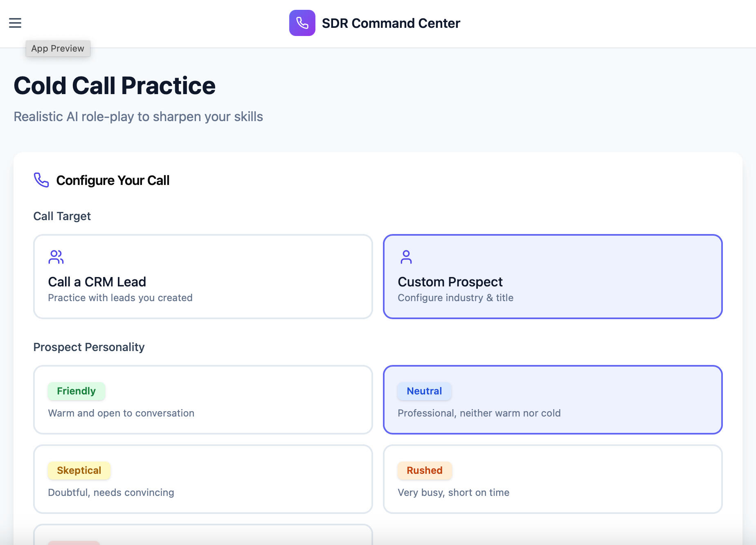Click the Prospect Personality section label
The height and width of the screenshot is (545, 756).
pyautogui.click(x=89, y=347)
